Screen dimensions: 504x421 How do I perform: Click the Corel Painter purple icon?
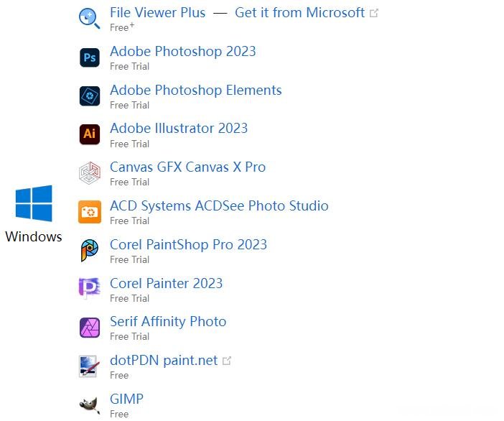coord(89,288)
